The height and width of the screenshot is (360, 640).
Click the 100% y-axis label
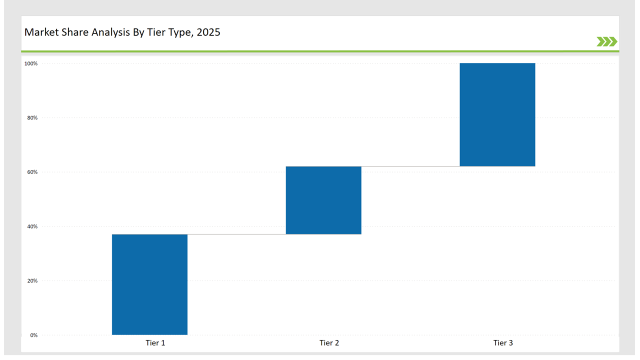point(31,64)
